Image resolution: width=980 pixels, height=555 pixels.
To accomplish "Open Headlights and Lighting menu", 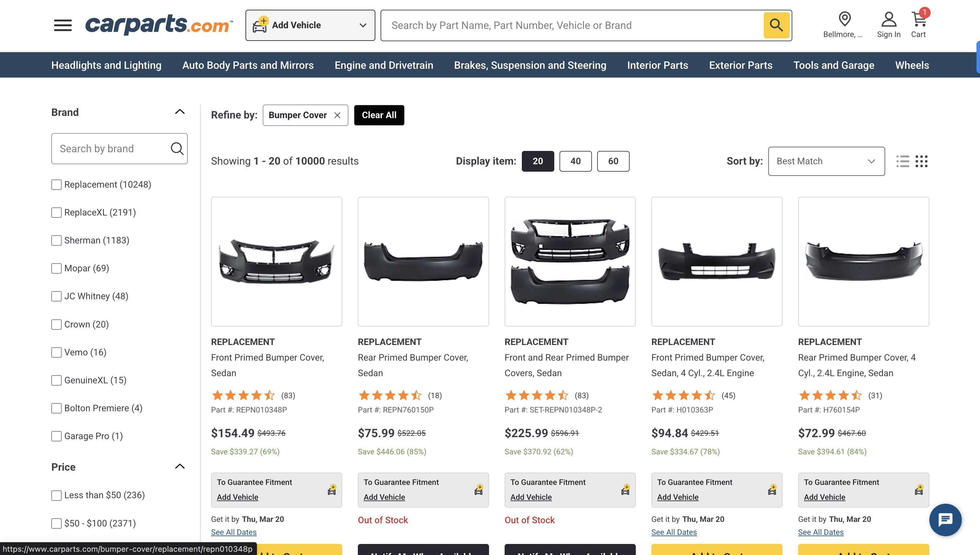I will 107,65.
